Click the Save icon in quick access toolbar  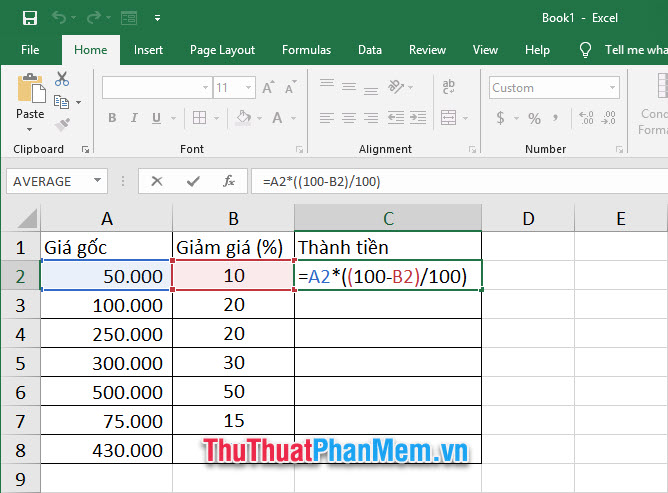click(30, 18)
